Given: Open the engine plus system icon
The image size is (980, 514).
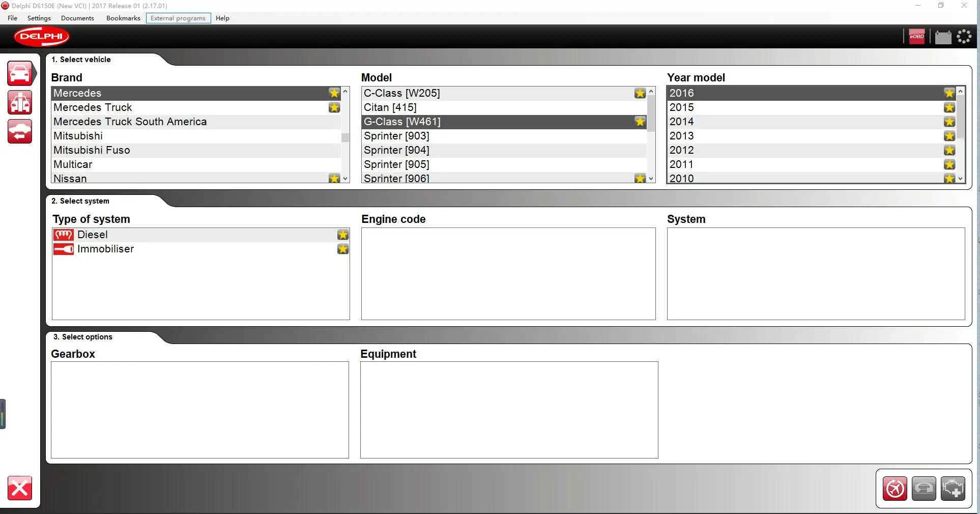Looking at the screenshot, I should point(953,489).
